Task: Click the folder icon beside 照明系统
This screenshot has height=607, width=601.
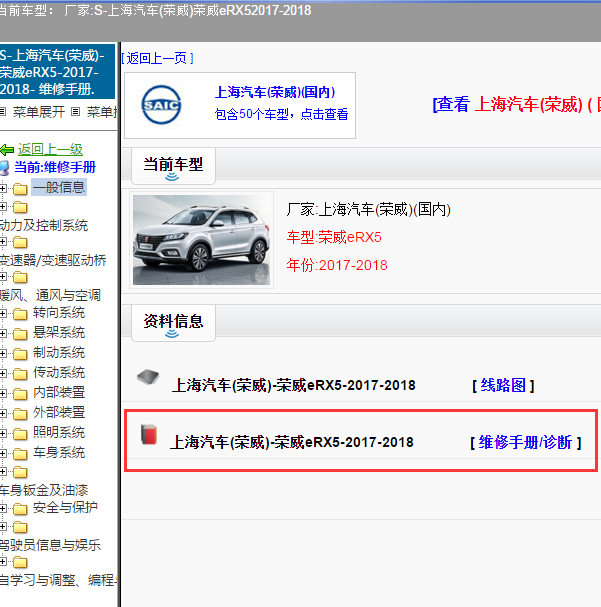Action: coord(20,434)
